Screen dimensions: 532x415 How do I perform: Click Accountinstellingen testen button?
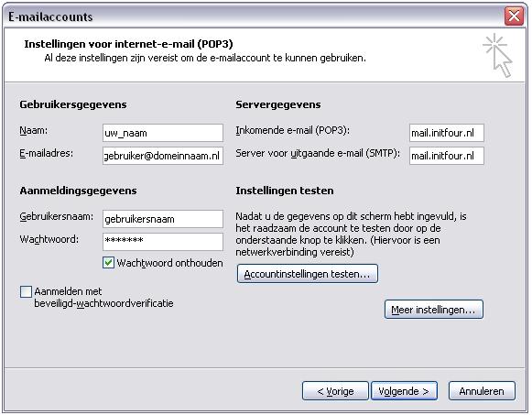pos(308,274)
